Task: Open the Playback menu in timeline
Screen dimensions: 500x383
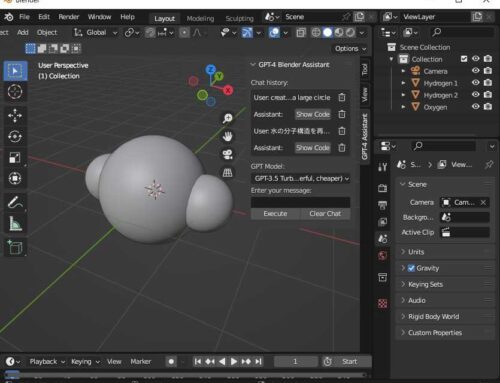Action: pos(47,361)
